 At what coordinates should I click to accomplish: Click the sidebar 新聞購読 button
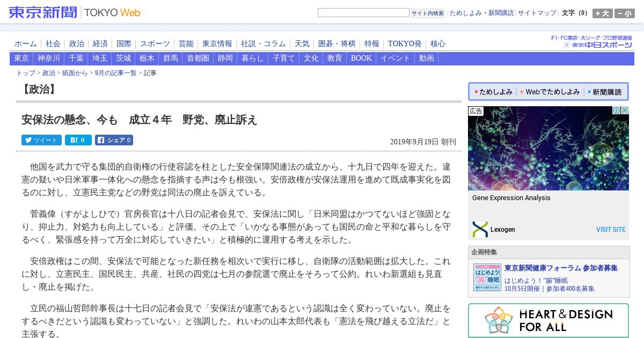[605, 92]
